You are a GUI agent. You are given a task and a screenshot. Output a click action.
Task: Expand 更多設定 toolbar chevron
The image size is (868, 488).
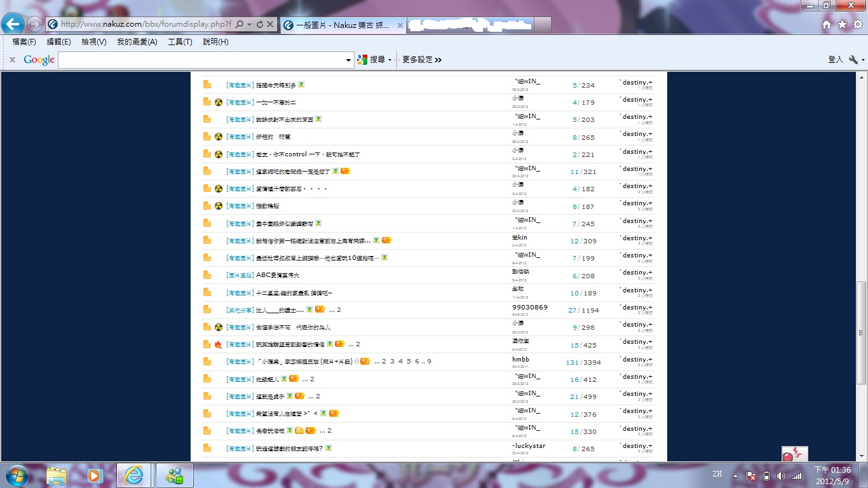coord(438,60)
